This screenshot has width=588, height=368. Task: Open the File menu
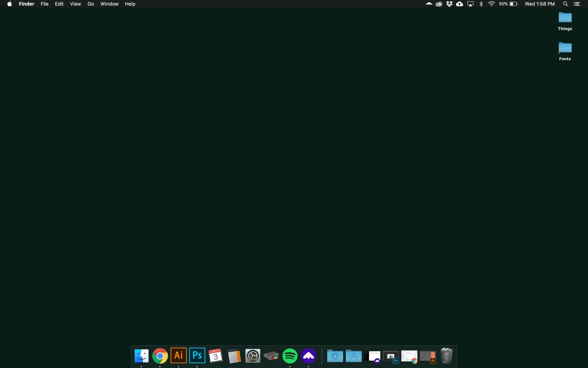tap(44, 4)
